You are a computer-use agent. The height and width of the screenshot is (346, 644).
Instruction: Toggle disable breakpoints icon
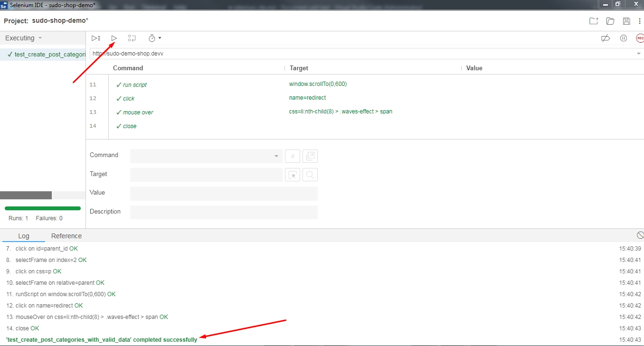click(x=606, y=38)
